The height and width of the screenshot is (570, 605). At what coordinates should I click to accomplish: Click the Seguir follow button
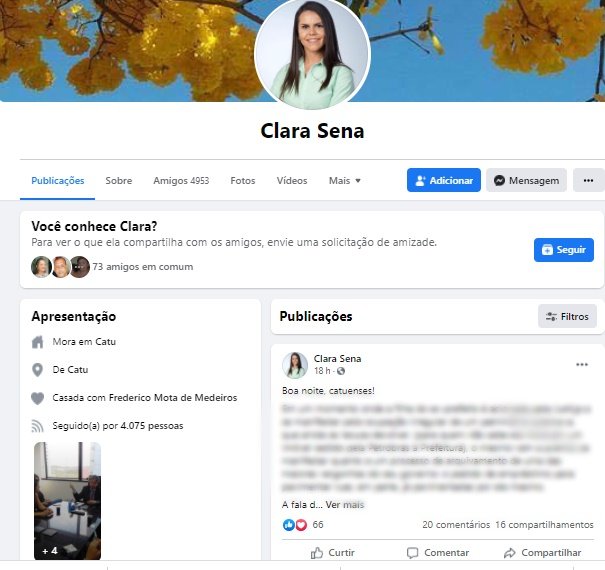click(x=564, y=250)
